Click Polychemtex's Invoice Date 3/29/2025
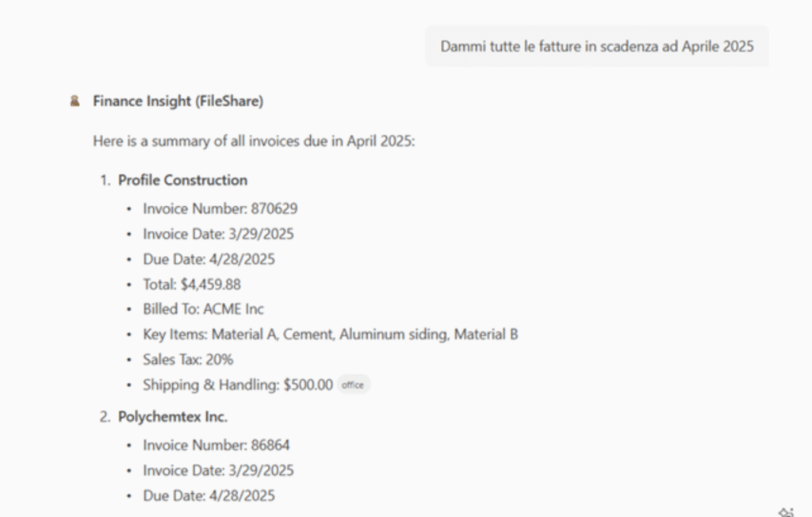The height and width of the screenshot is (517, 812). pyautogui.click(x=218, y=471)
